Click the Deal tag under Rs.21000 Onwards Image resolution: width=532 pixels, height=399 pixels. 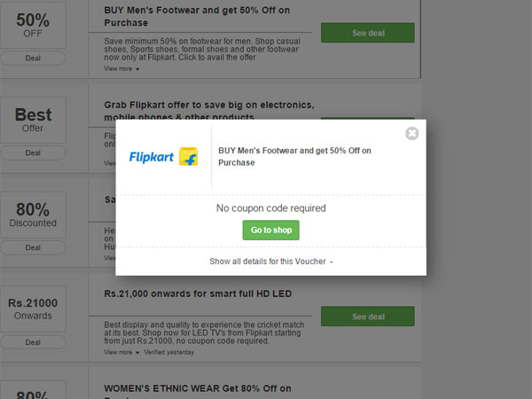click(x=33, y=342)
